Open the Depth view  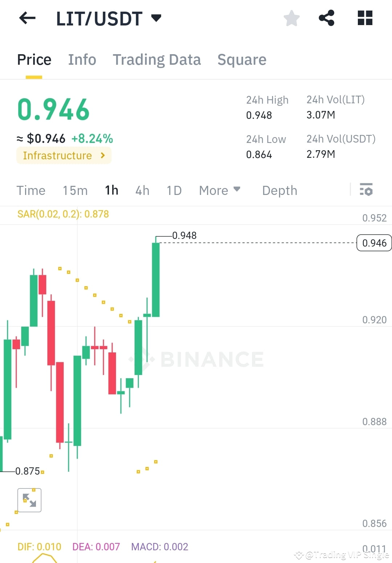(x=279, y=190)
